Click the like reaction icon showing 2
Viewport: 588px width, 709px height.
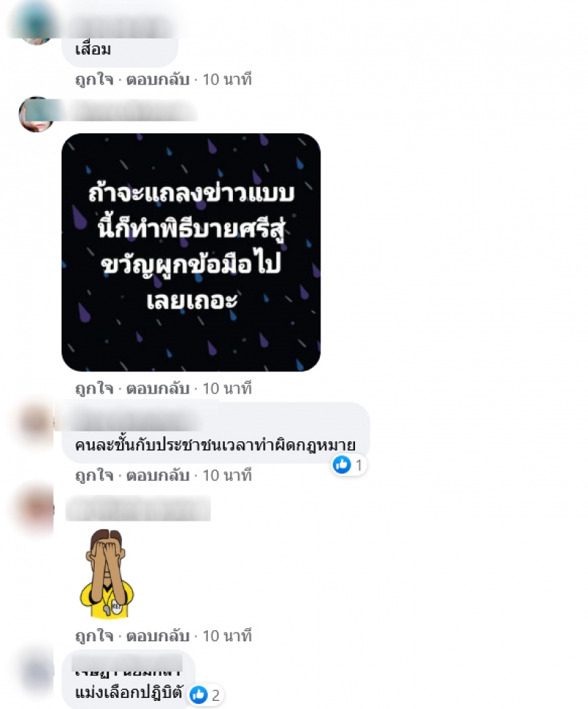[x=198, y=694]
